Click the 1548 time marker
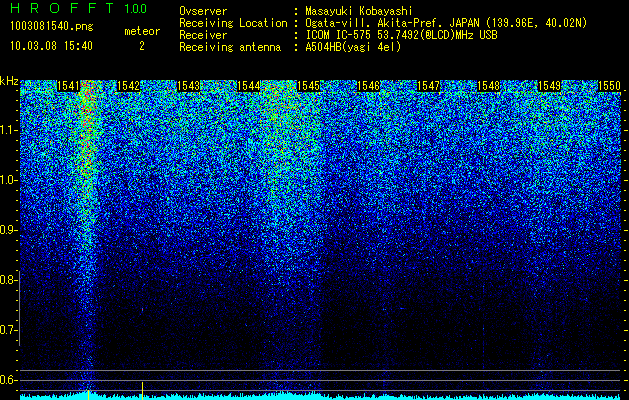Viewport: 629px width, 400px height. (x=489, y=85)
